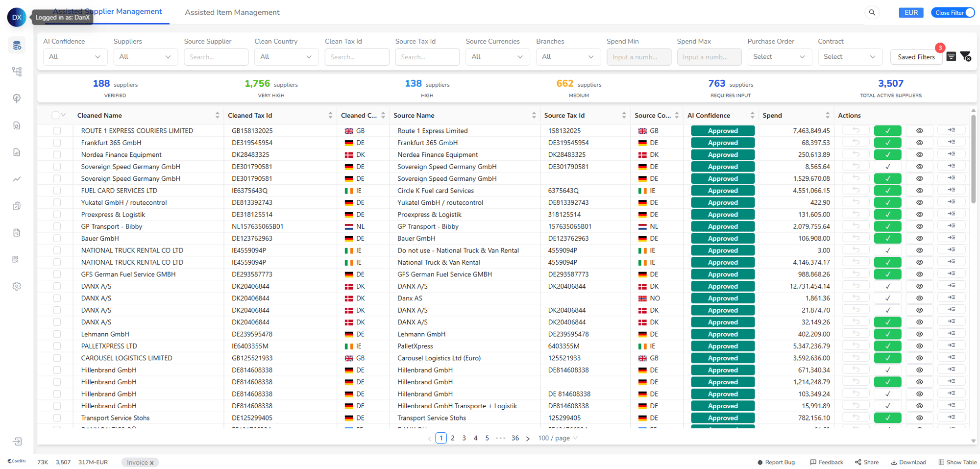This screenshot has height=469, width=980.
Task: Switch to Assisted Item Management tab
Action: (232, 12)
